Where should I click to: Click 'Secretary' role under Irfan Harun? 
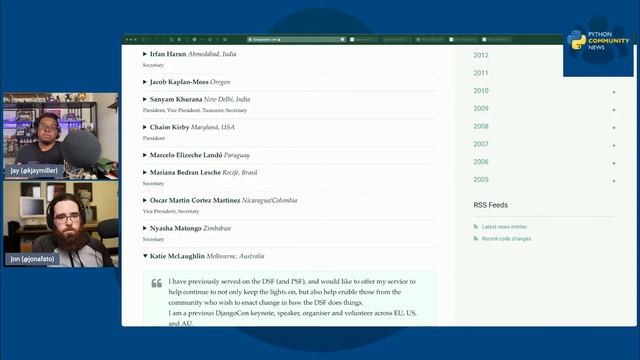(153, 65)
